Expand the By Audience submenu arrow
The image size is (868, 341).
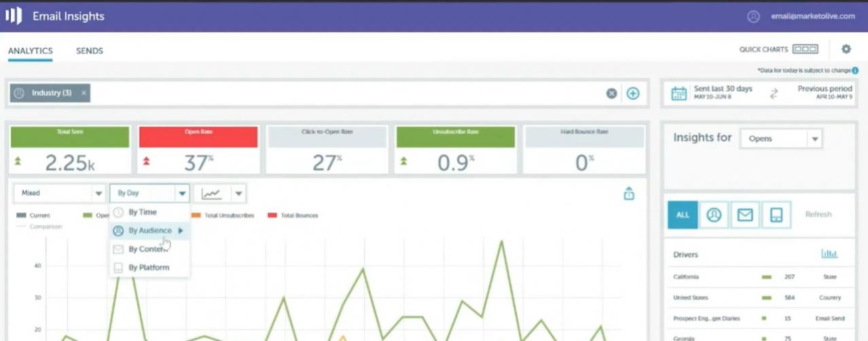pos(181,230)
